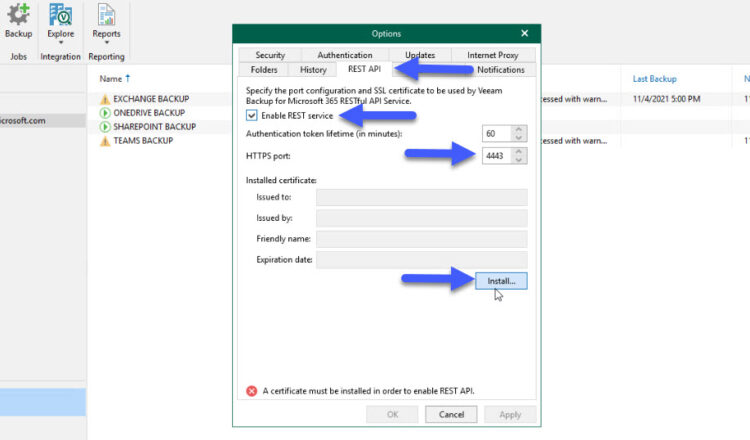Toggle Name column sort arrow

(x=128, y=78)
